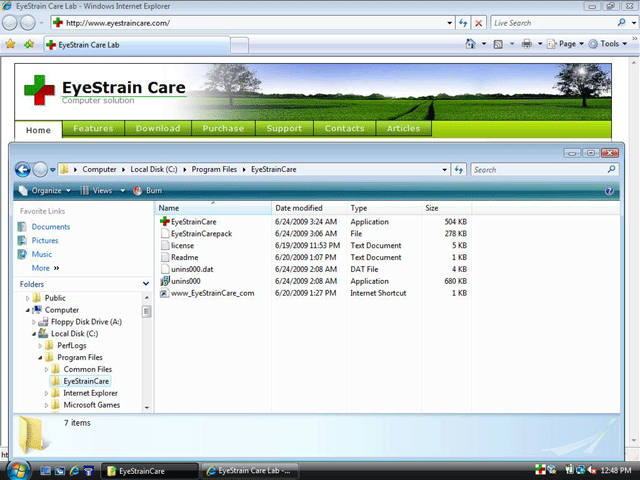Click the Windows Start orb
The height and width of the screenshot is (480, 640).
click(x=18, y=470)
